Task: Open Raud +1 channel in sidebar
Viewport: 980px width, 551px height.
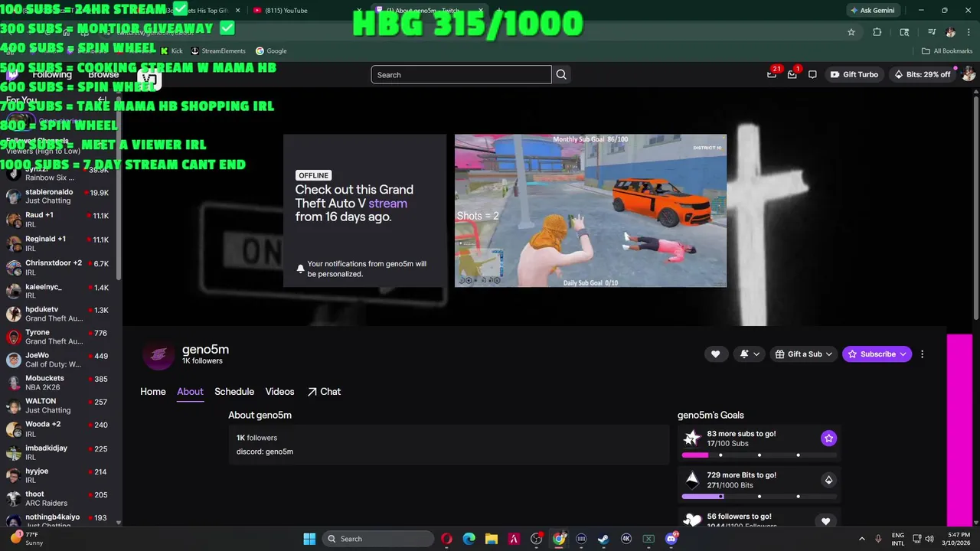Action: coord(59,220)
